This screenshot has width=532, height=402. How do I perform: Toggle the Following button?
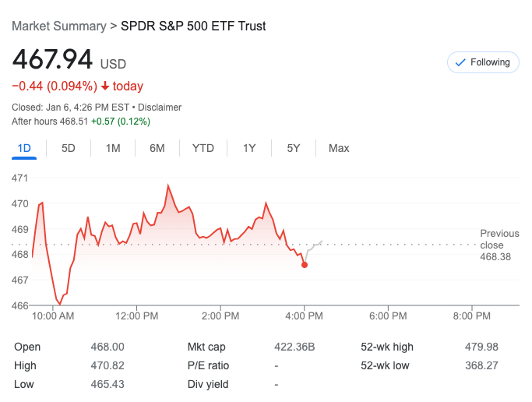tap(482, 62)
